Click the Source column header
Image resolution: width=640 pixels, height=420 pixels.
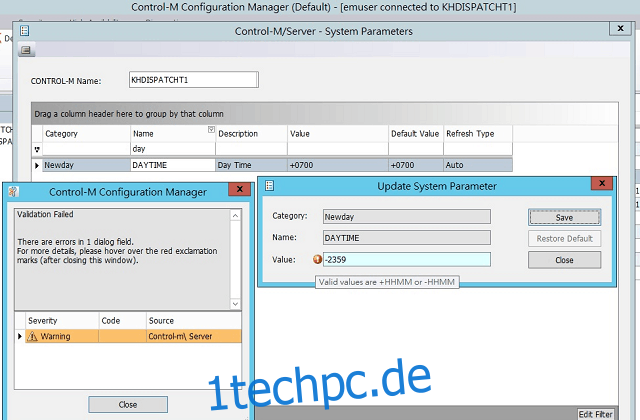tap(193, 321)
